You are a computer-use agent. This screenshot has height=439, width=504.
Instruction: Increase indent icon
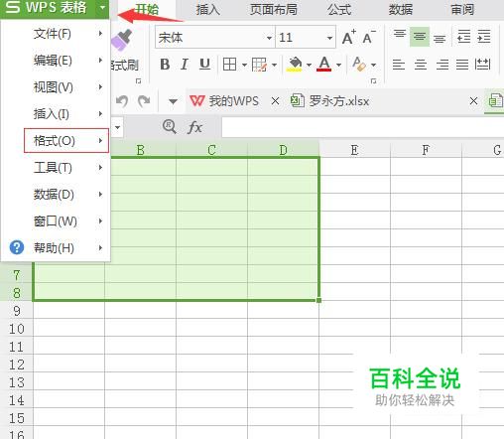coord(484,37)
